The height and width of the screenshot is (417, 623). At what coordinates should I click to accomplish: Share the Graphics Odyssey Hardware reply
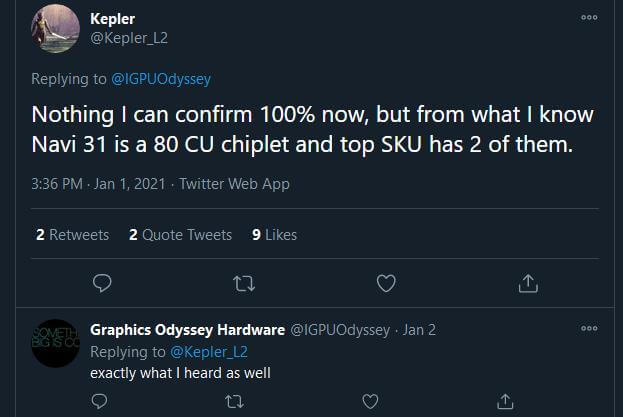point(503,401)
